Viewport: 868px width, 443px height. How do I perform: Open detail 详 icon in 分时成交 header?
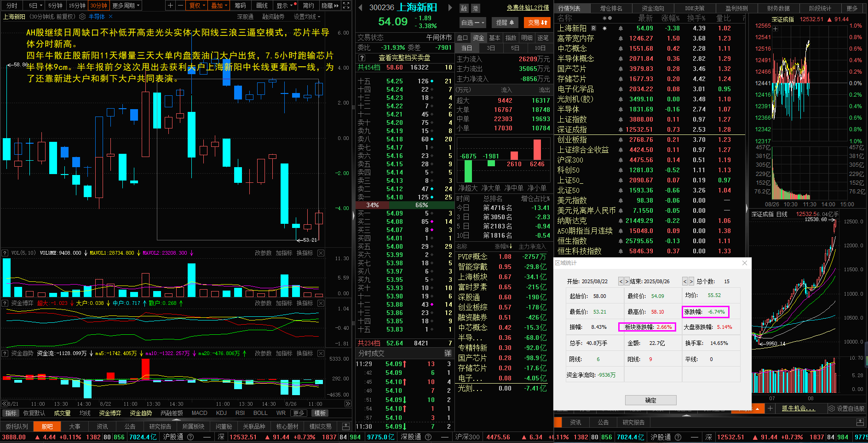[448, 353]
